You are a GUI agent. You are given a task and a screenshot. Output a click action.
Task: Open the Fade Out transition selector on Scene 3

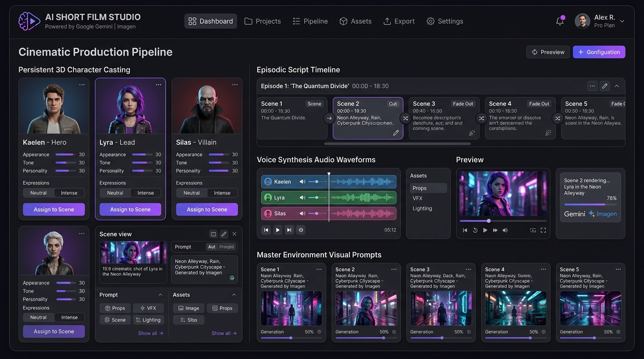[463, 104]
